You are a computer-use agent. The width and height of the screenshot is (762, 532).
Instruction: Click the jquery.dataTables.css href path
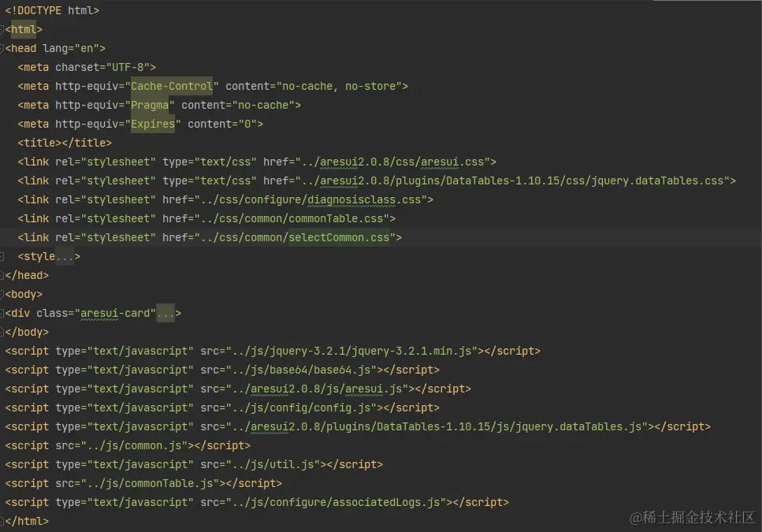point(513,181)
